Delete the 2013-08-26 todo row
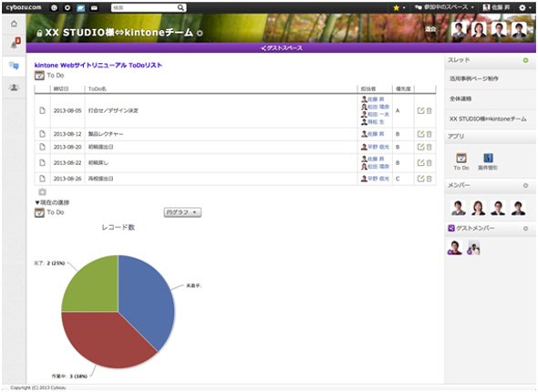 429,179
